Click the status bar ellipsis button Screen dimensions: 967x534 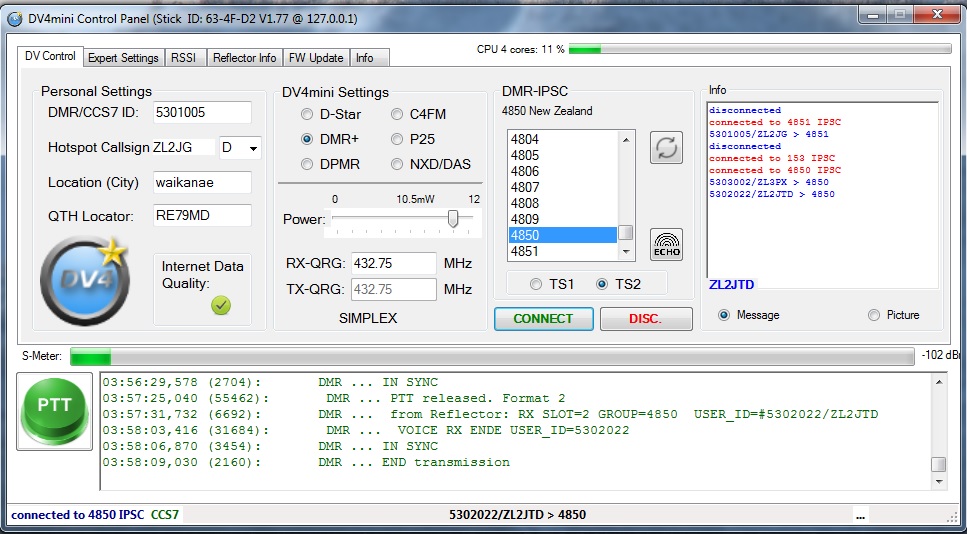(x=860, y=516)
